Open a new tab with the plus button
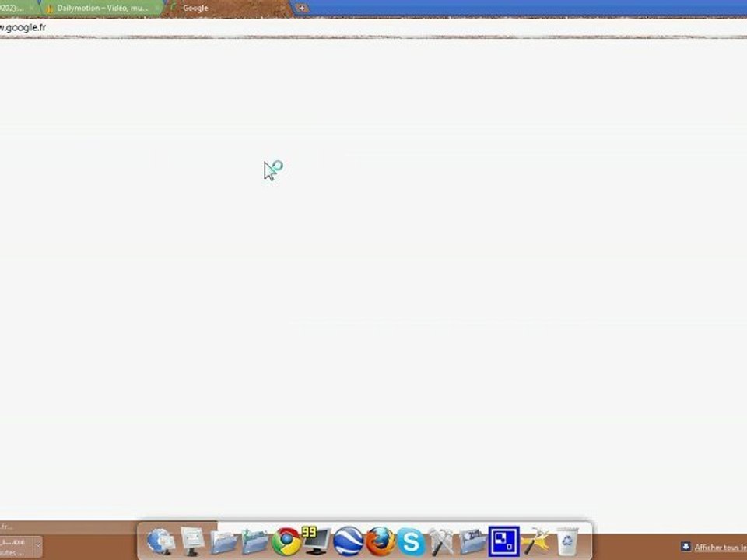Screen dimensions: 747x560 coord(301,8)
